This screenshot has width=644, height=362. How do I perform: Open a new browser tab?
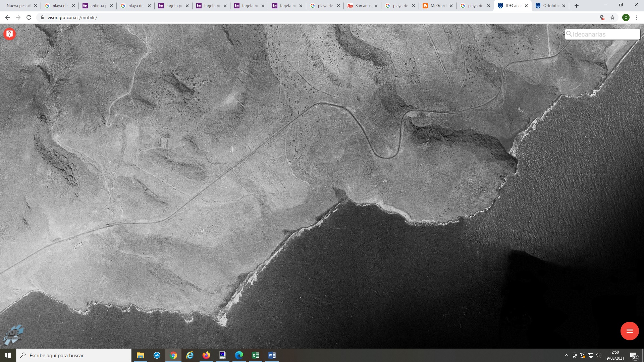coord(577,6)
